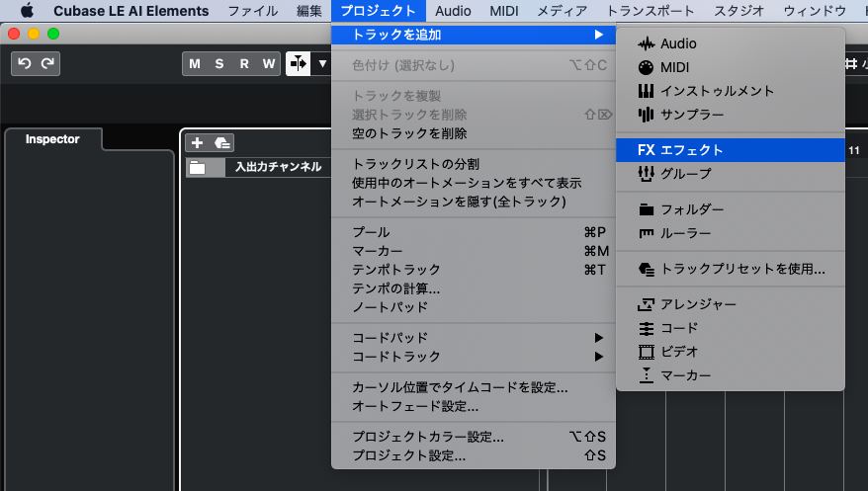868x491 pixels.
Task: Toggle the auto-scroll icon button
Action: click(298, 64)
